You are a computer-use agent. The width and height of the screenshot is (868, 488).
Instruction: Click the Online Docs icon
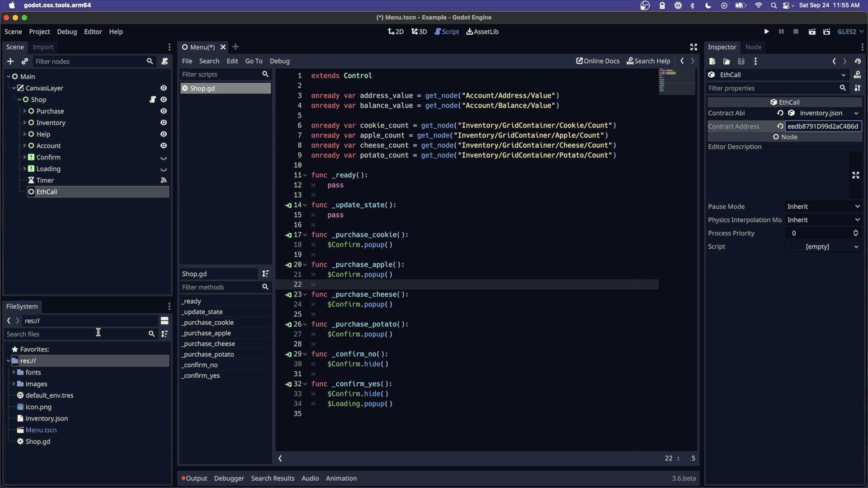(580, 60)
